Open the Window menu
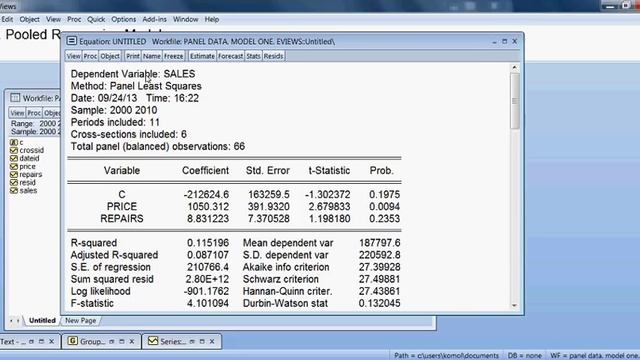This screenshot has height=360, width=640. coord(185,19)
